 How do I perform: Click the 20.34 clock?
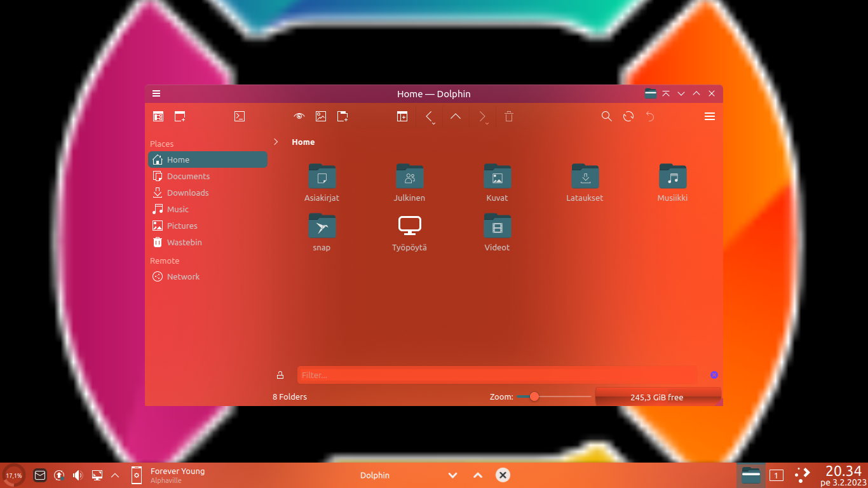(x=843, y=471)
